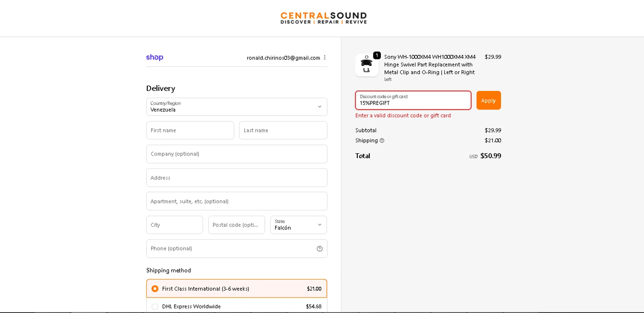Open the State dropdown showing Falcón
Viewport: 644px width, 313px height.
click(298, 225)
